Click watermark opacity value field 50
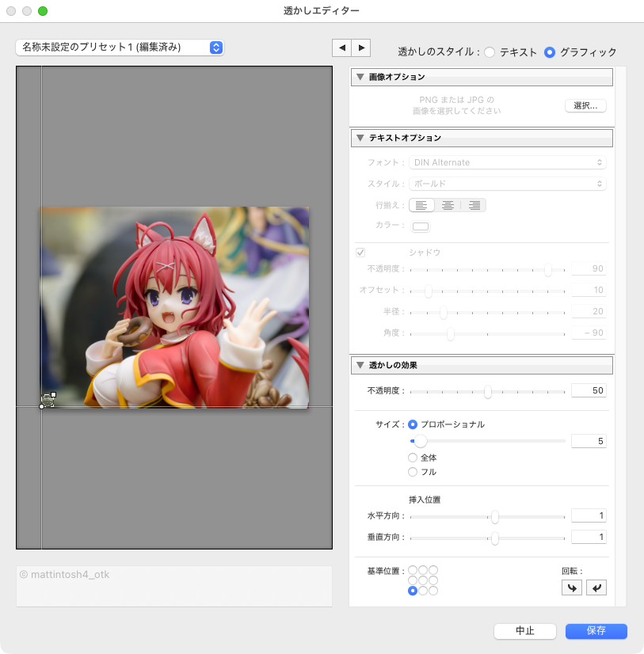 (589, 390)
